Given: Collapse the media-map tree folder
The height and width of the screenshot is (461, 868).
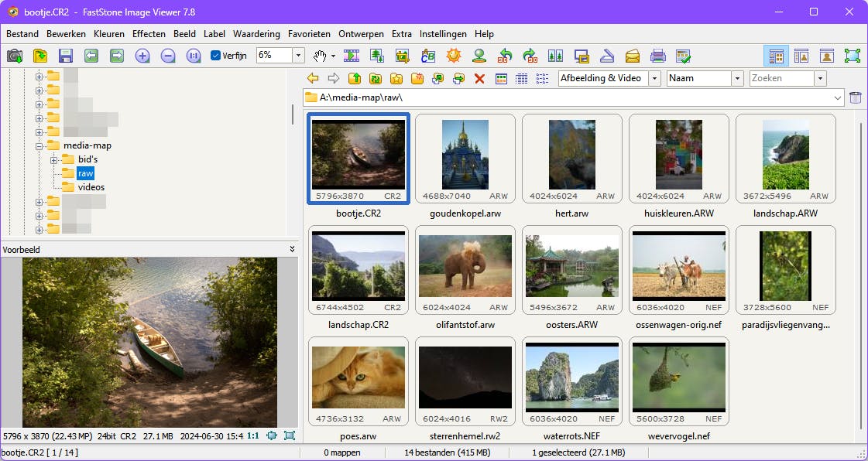Looking at the screenshot, I should 39,145.
